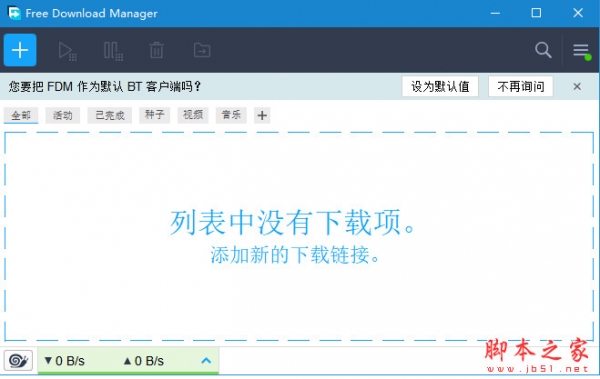Viewport: 600px width, 379px height.
Task: Select the 视频 tab
Action: (x=193, y=115)
